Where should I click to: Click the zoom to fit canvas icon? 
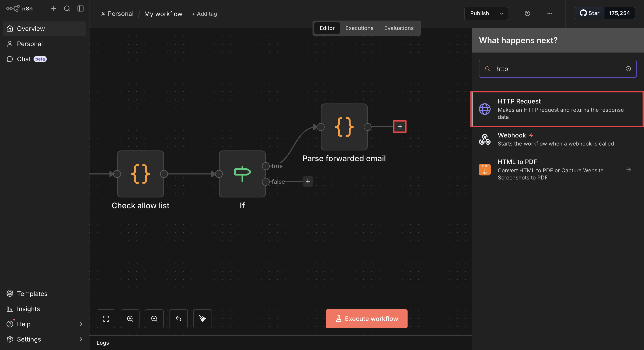tap(106, 318)
